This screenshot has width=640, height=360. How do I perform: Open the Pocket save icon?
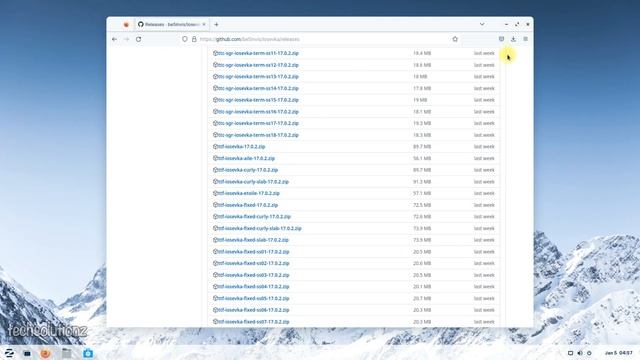(x=501, y=39)
